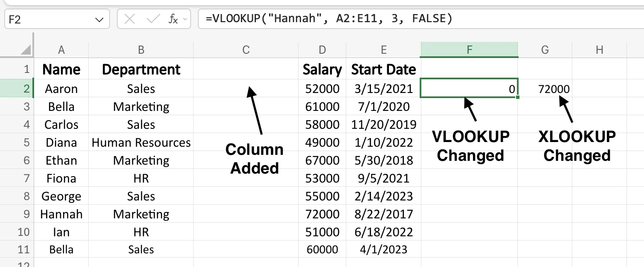Click the cell containing Fiona
The image size is (644, 267).
click(x=61, y=178)
